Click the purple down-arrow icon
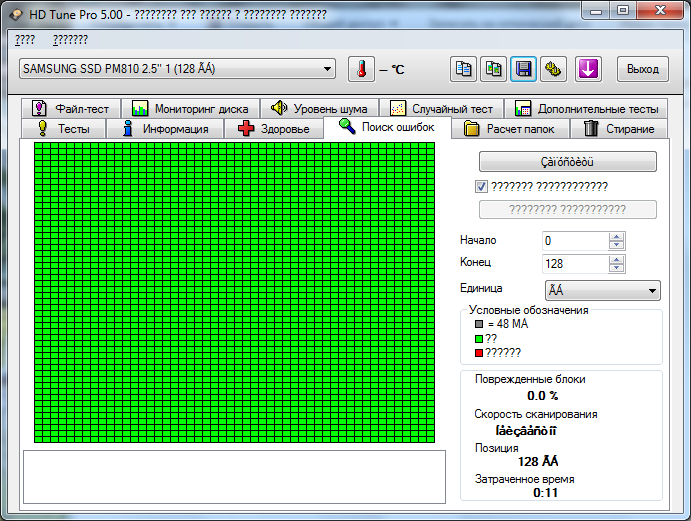The width and height of the screenshot is (691, 521). tap(588, 69)
